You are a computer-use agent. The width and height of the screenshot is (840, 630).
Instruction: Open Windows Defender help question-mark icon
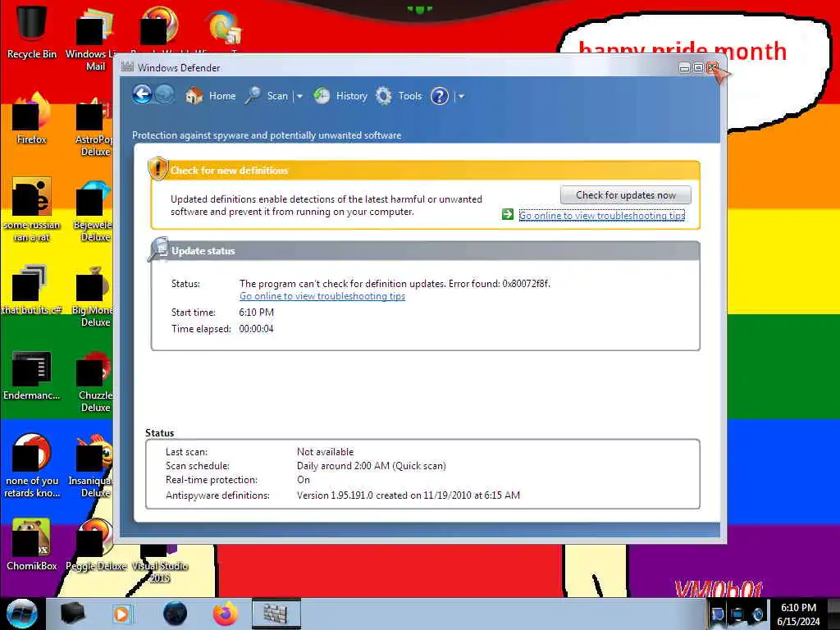(x=440, y=96)
